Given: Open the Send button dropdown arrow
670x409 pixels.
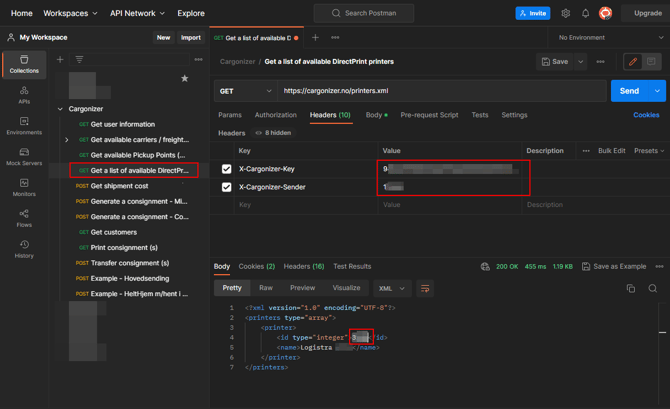Looking at the screenshot, I should click(657, 91).
